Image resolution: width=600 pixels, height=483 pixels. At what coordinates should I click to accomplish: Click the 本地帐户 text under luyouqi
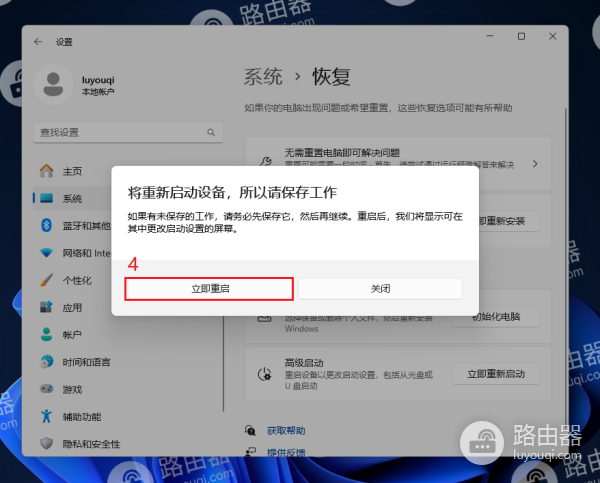(x=98, y=91)
